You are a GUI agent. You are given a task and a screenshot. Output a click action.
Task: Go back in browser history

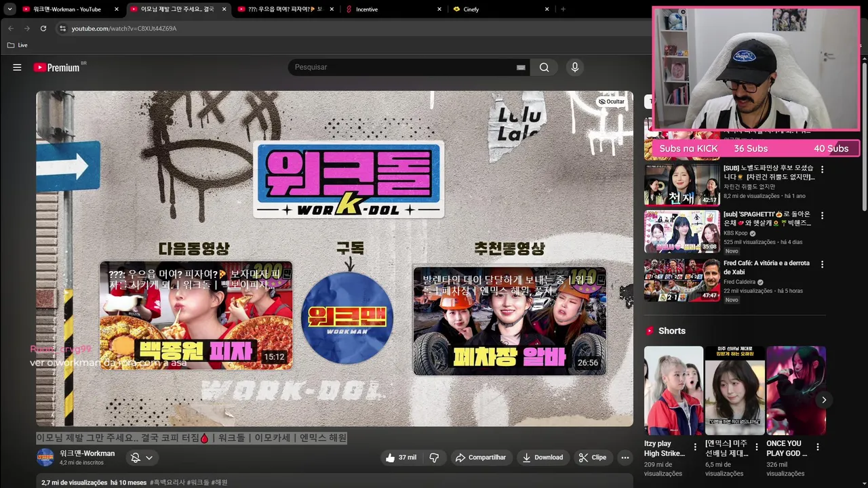tap(11, 28)
